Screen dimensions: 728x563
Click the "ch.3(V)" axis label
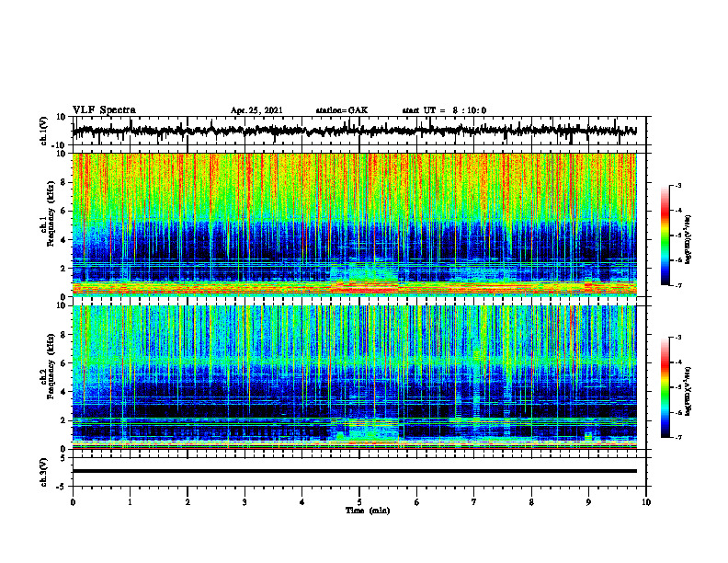[x=43, y=473]
